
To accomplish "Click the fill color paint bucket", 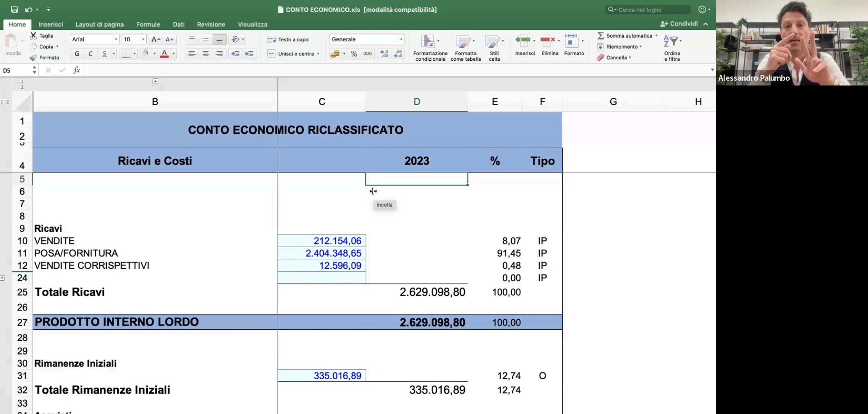I will 145,54.
